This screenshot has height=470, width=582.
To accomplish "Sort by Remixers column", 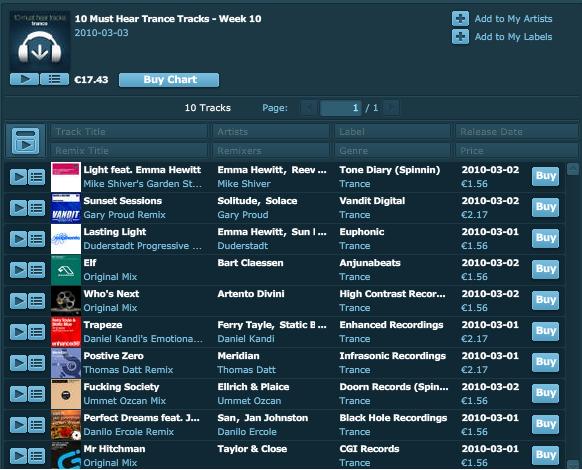I will click(x=271, y=150).
